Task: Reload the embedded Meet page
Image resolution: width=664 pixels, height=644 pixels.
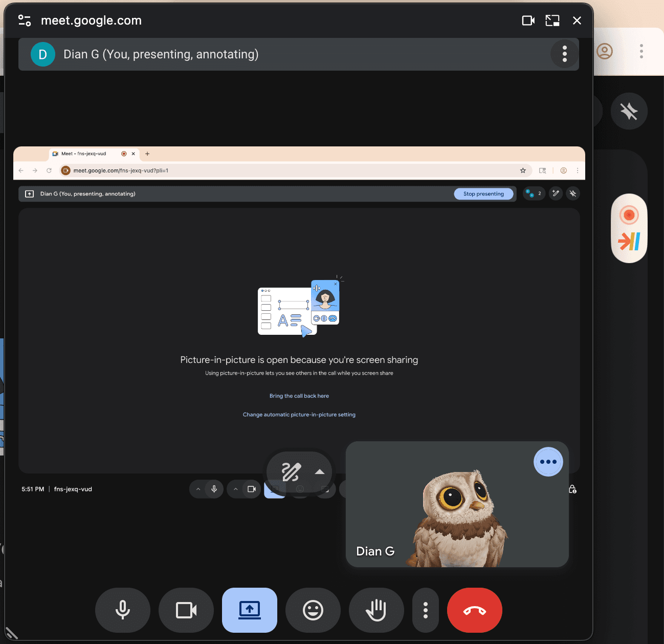Action: pos(49,170)
